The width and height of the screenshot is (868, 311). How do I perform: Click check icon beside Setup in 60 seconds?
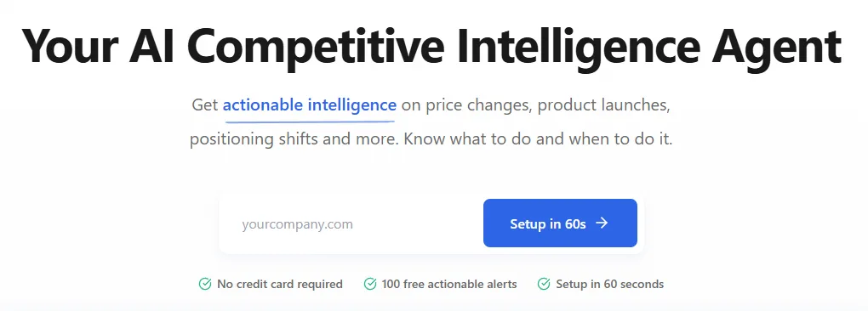(x=544, y=284)
